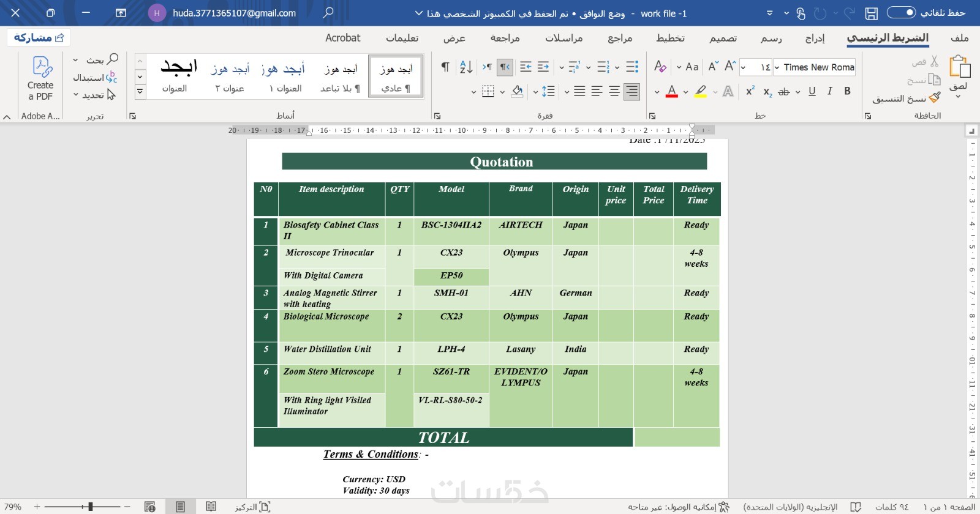
Task: Apply a multilevel list
Action: [x=574, y=67]
